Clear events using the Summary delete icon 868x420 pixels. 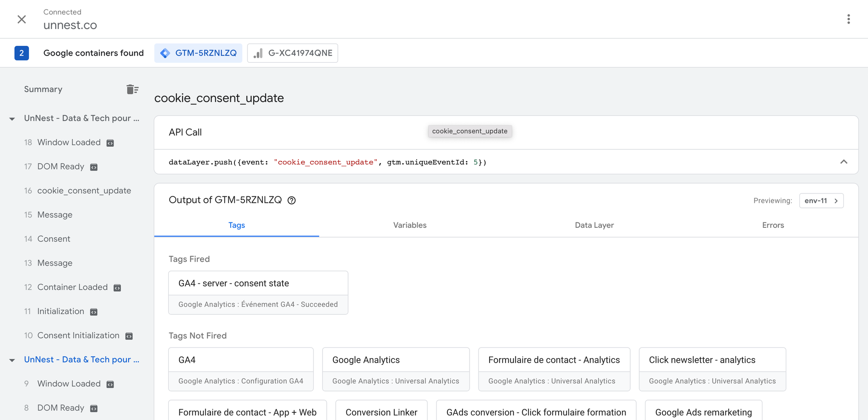point(133,89)
